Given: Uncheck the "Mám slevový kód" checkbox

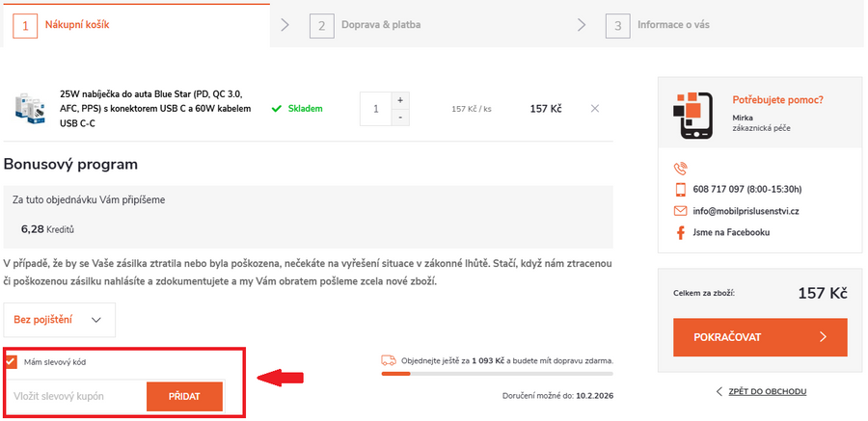Looking at the screenshot, I should coord(11,361).
